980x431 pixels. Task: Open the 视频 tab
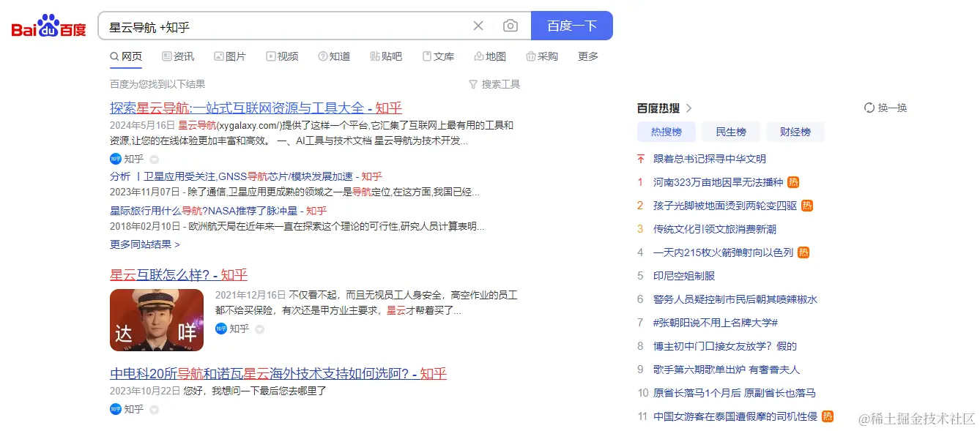(x=282, y=56)
